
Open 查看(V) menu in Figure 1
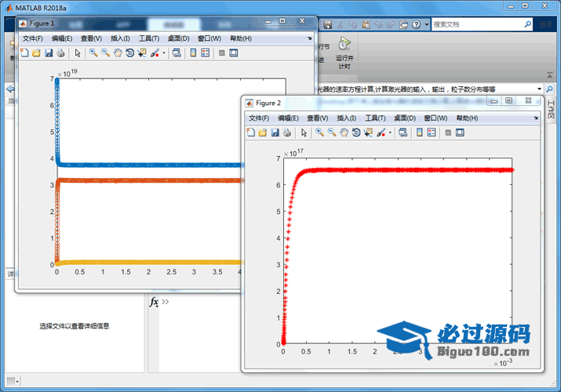91,38
